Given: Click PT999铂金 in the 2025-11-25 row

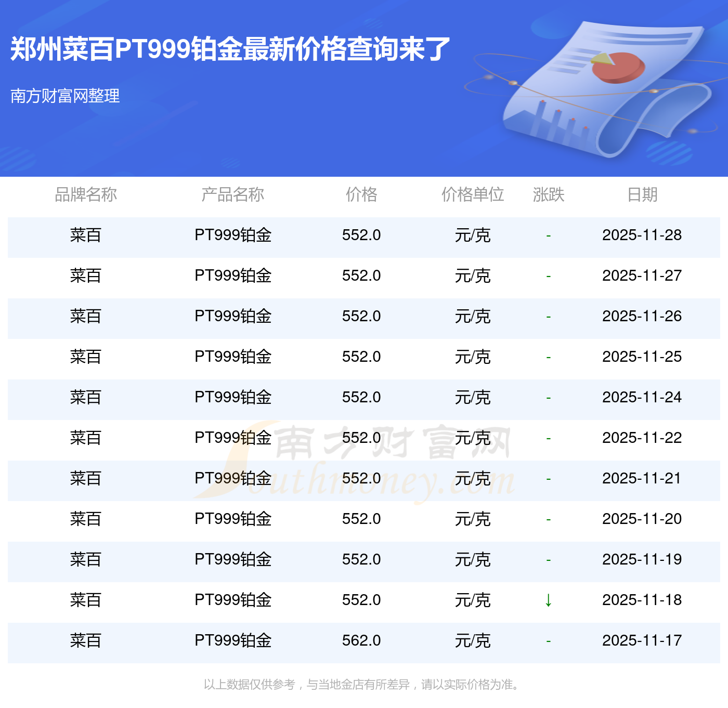Looking at the screenshot, I should pos(233,357).
